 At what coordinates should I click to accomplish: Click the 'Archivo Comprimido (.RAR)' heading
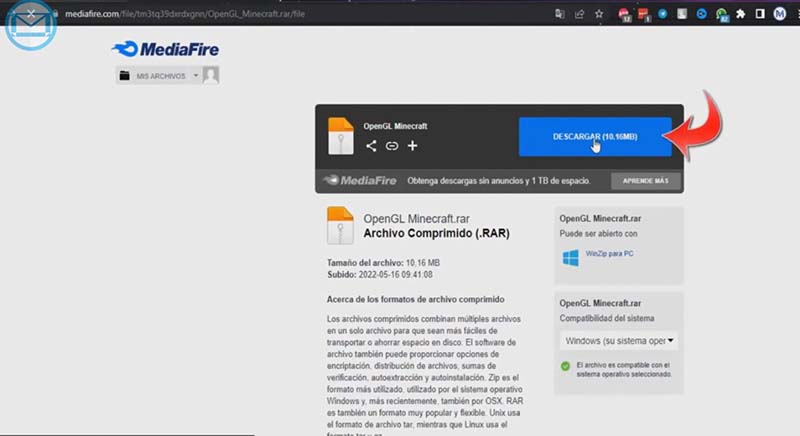coord(436,233)
